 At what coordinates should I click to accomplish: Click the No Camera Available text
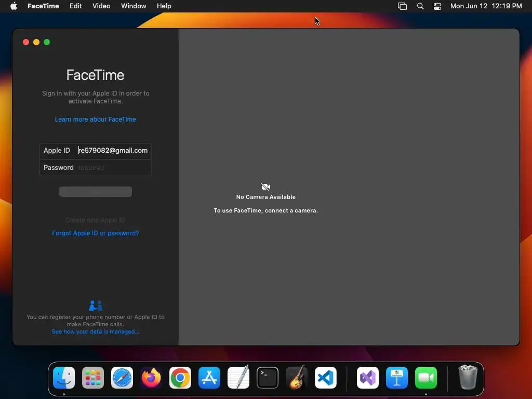pyautogui.click(x=265, y=197)
